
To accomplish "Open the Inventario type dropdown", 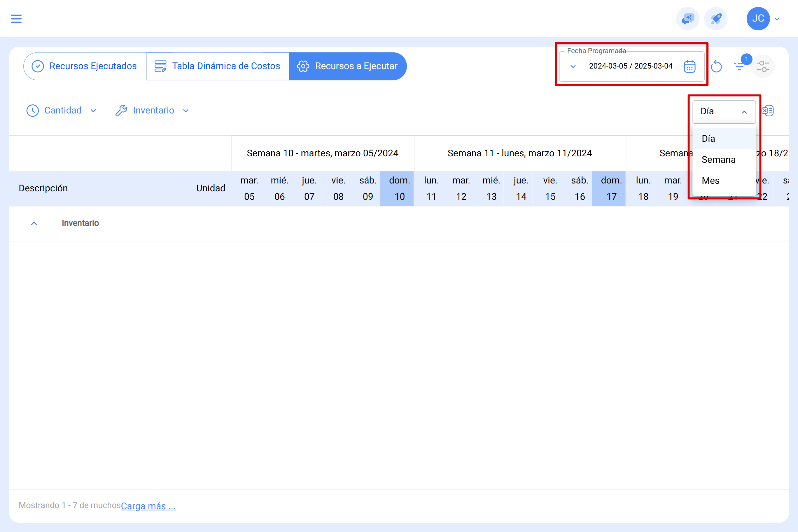I will click(x=152, y=111).
